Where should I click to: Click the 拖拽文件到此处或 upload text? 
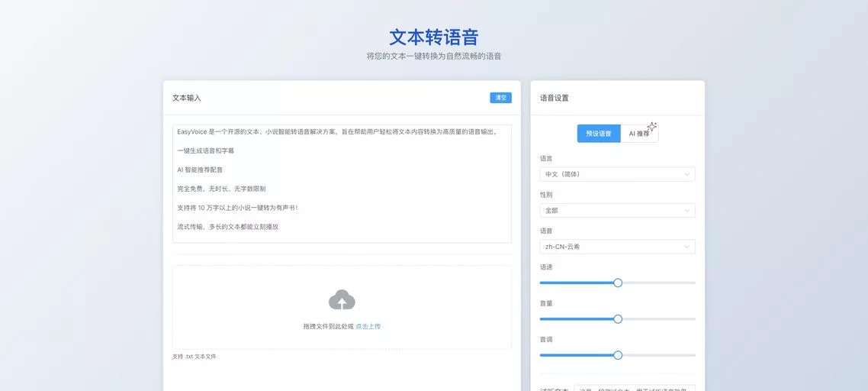click(328, 327)
